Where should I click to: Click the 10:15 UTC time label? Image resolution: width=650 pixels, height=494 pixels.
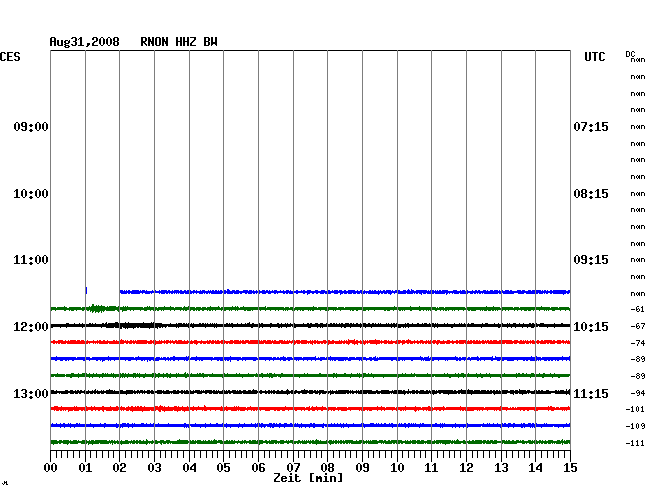[591, 327]
